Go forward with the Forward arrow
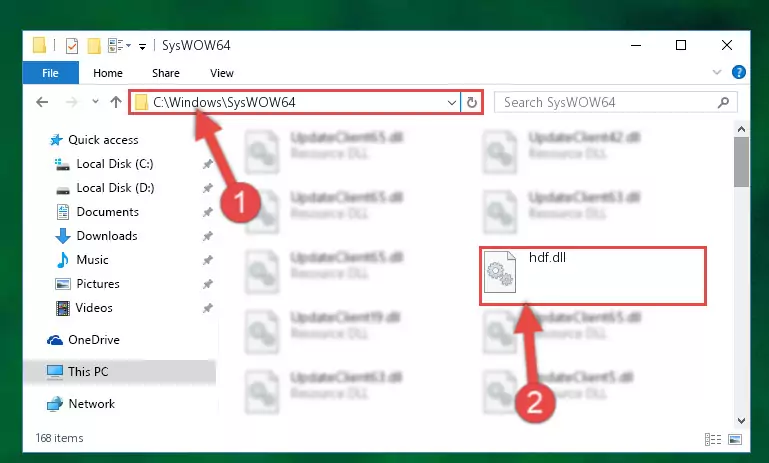 [x=72, y=102]
